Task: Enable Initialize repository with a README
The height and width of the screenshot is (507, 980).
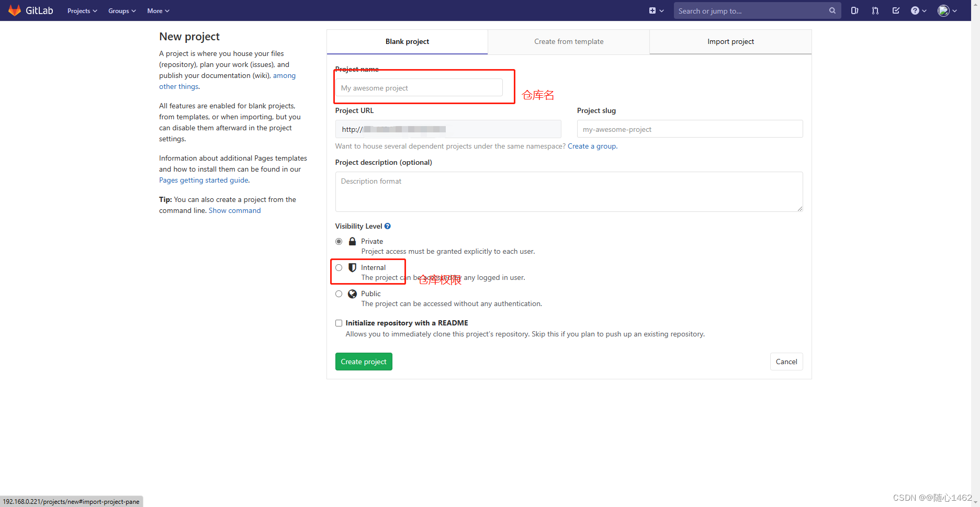Action: pyautogui.click(x=339, y=323)
